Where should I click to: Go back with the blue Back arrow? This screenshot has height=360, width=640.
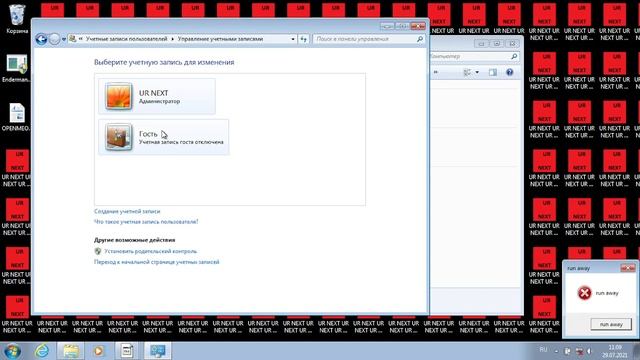pyautogui.click(x=41, y=39)
